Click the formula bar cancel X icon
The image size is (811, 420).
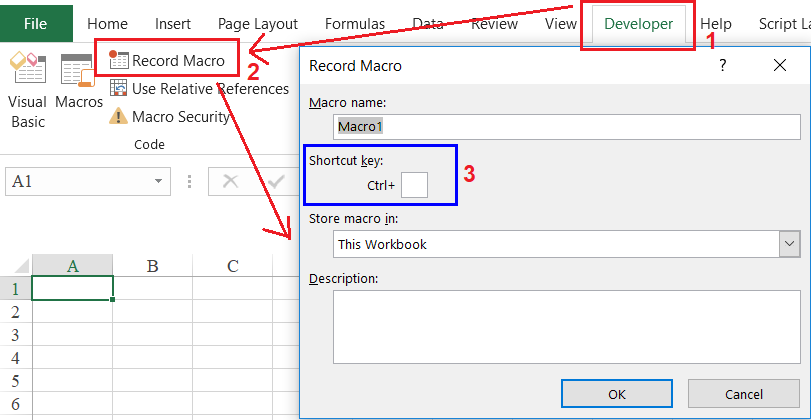tap(230, 181)
